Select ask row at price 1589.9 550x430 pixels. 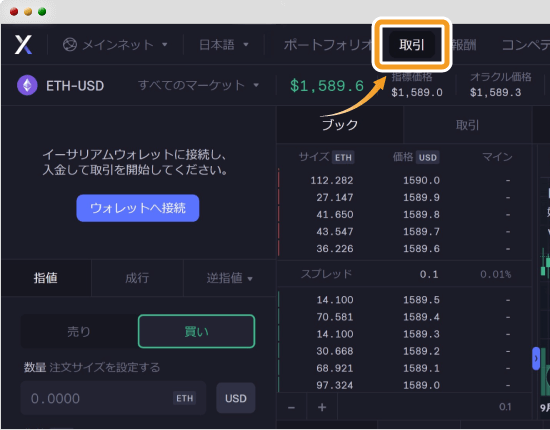(405, 197)
